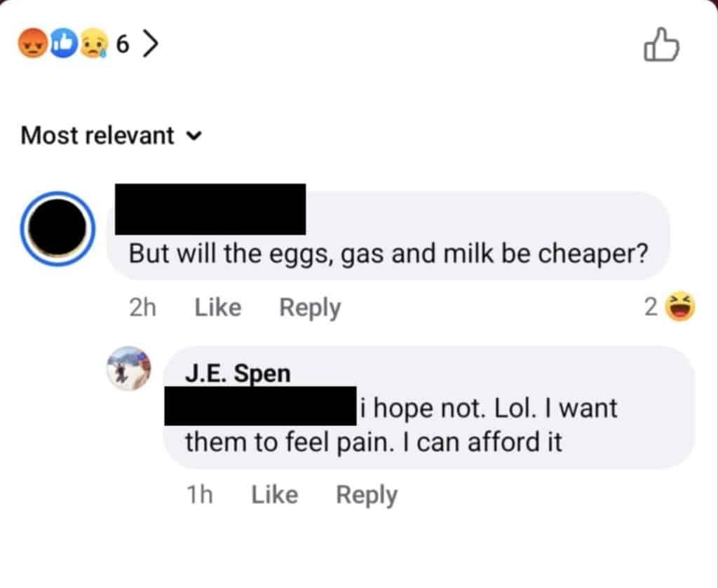Reply to J.E. Spen's comment
This screenshot has height=588, width=718.
coord(367,495)
